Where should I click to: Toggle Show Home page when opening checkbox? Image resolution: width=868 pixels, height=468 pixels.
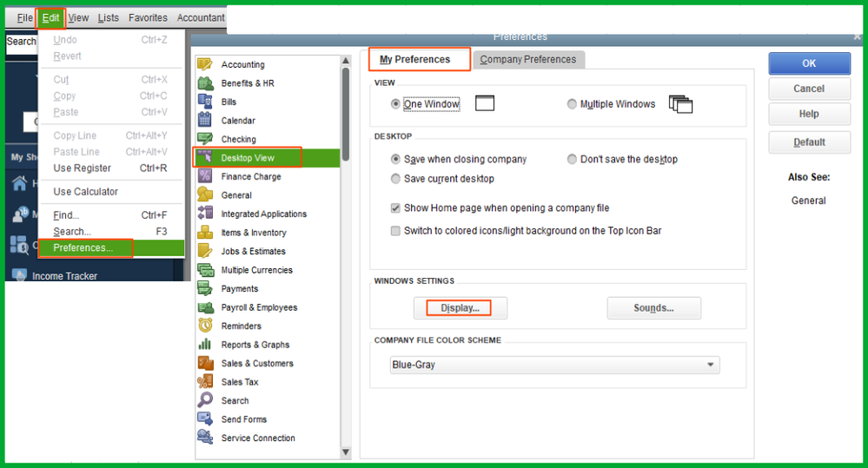395,208
